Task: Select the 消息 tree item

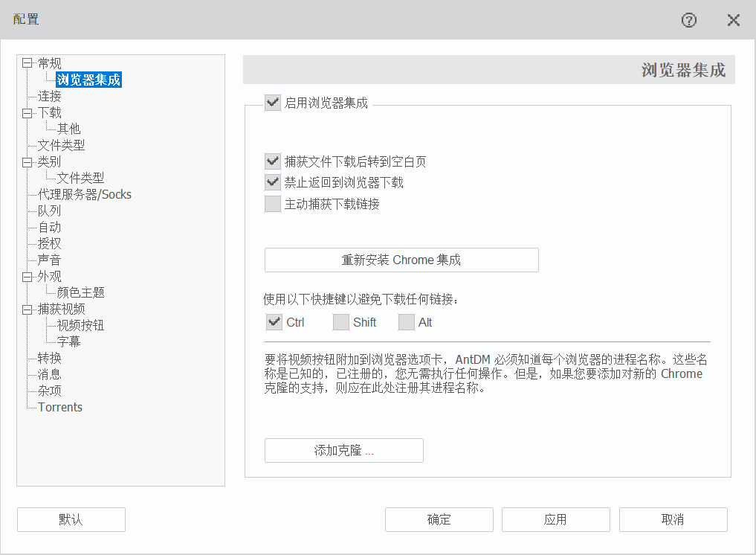Action: pos(49,374)
